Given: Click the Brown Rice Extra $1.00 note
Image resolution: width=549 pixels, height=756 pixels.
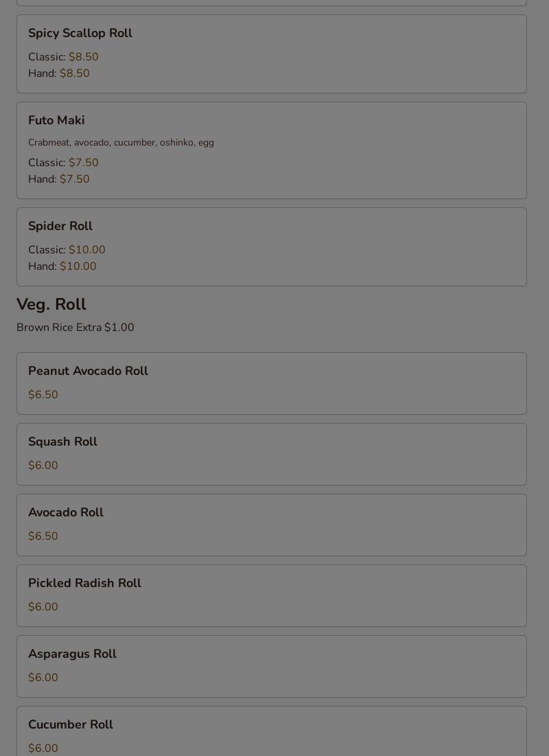Looking at the screenshot, I should [75, 328].
